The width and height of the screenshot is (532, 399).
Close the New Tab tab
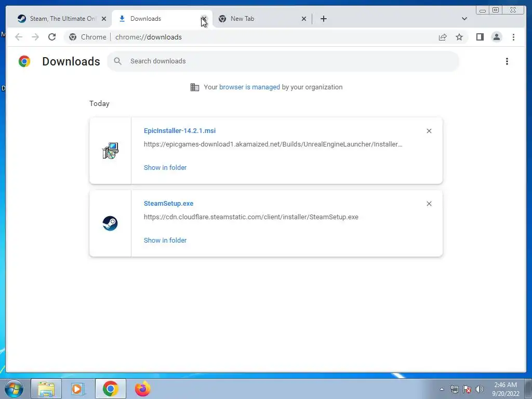(304, 19)
